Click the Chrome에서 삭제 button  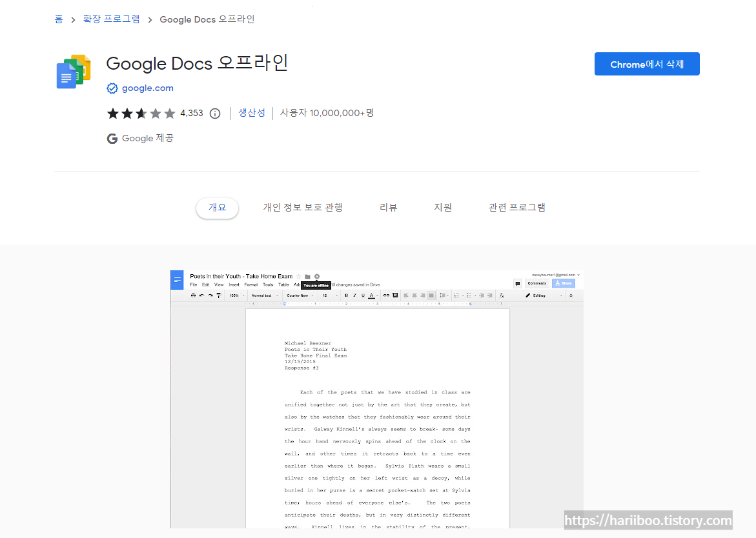point(646,64)
